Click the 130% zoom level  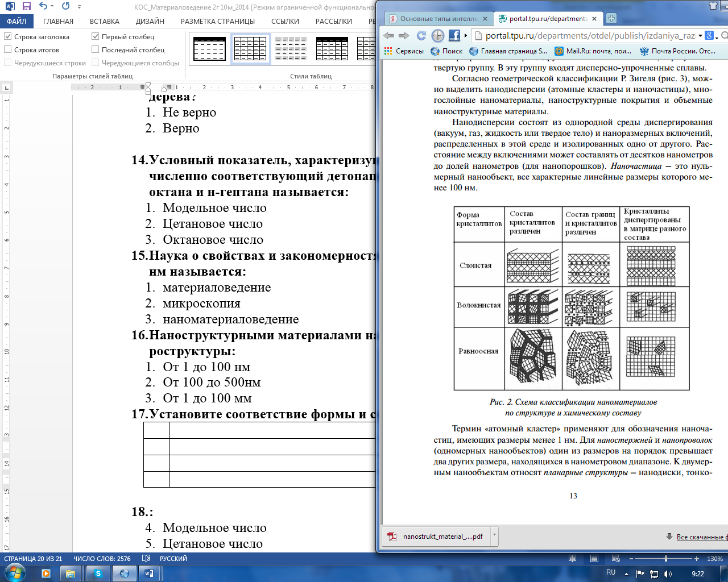click(715, 559)
